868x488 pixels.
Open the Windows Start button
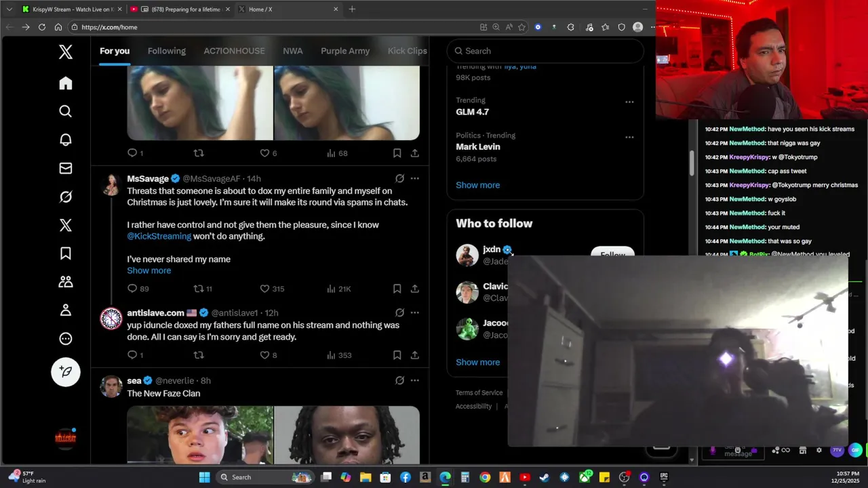coord(204,477)
